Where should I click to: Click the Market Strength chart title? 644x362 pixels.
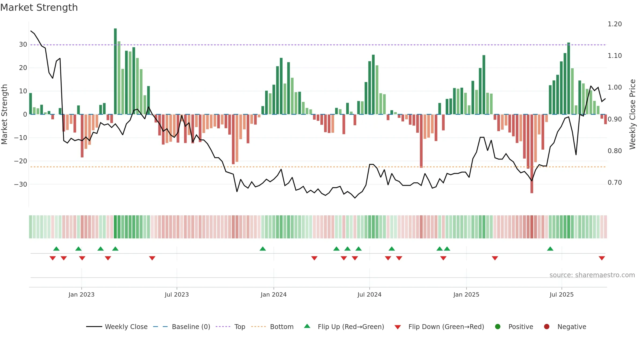click(x=39, y=8)
